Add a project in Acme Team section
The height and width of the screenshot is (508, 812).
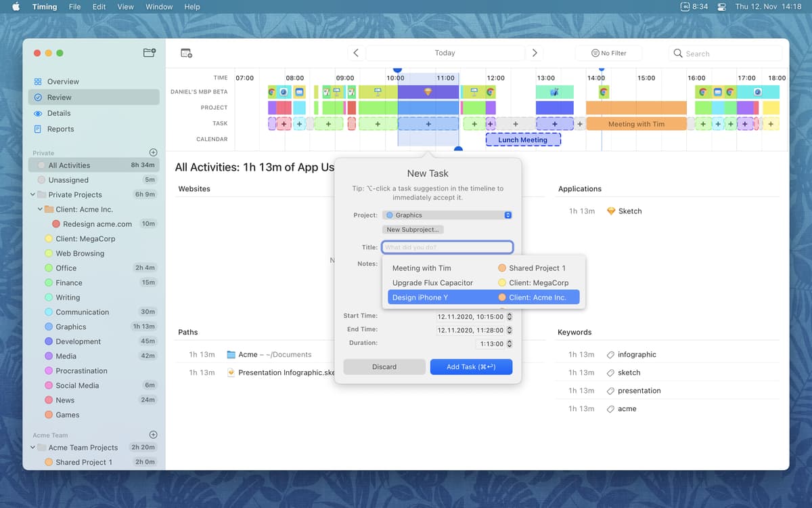[153, 435]
